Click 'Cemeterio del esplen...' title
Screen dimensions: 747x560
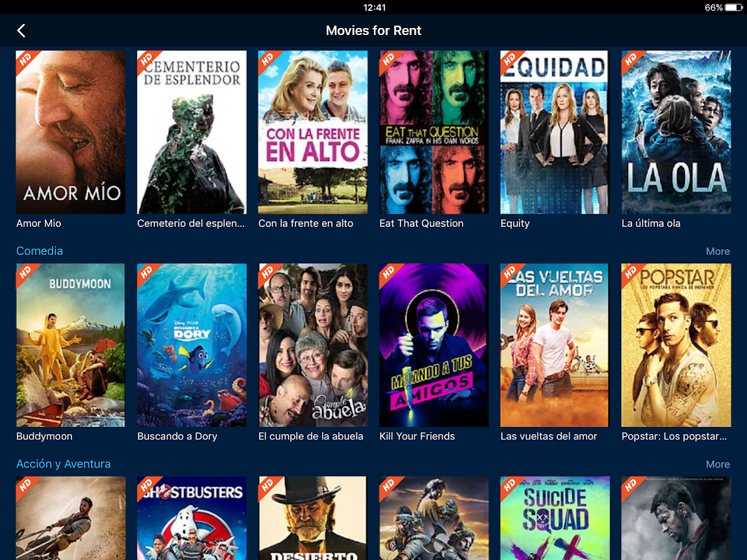point(190,223)
